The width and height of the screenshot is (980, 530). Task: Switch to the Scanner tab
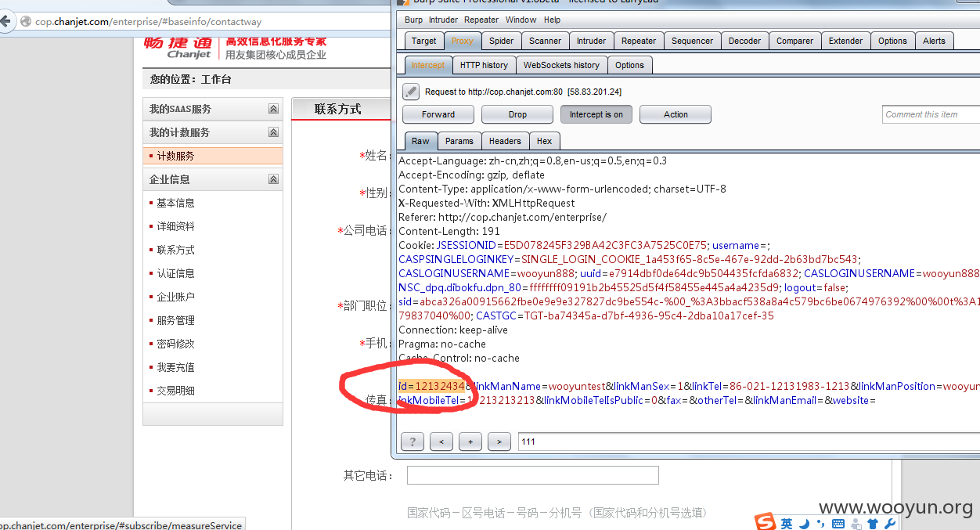(545, 41)
